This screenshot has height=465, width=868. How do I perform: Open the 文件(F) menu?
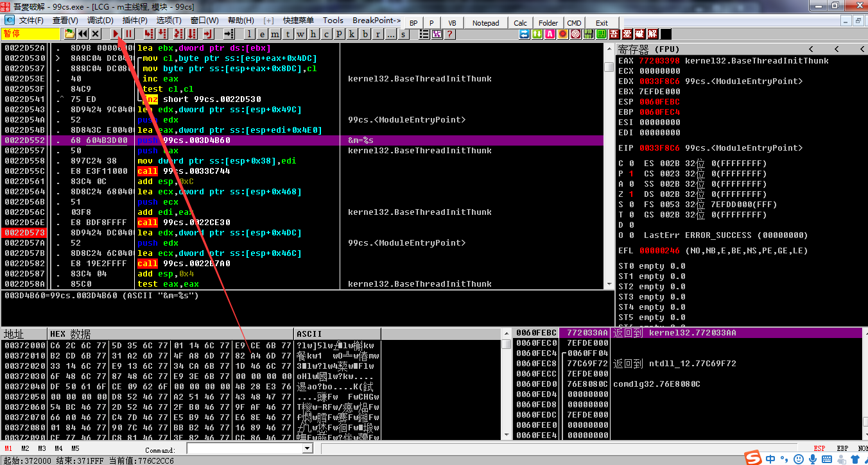pos(31,21)
